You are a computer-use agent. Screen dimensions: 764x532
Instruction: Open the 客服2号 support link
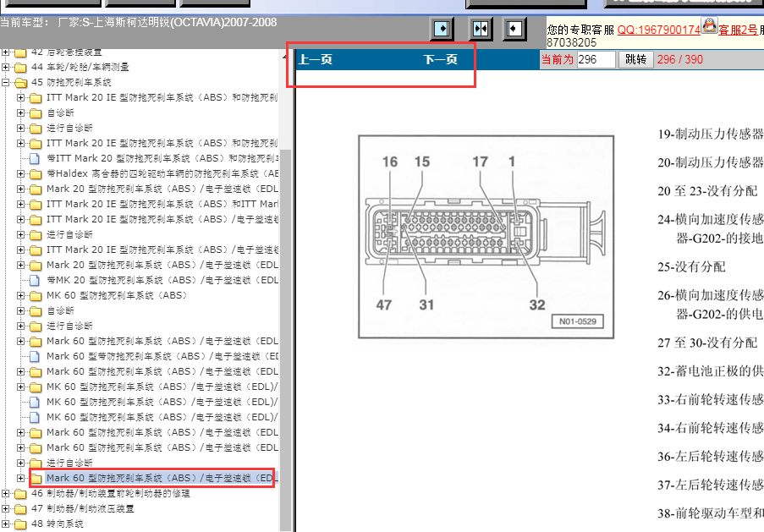point(738,30)
